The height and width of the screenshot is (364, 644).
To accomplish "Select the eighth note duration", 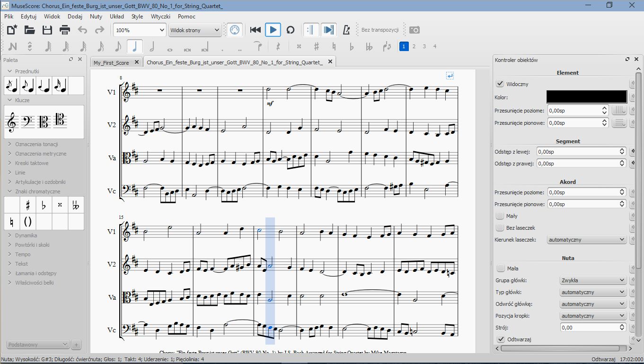I will click(118, 46).
